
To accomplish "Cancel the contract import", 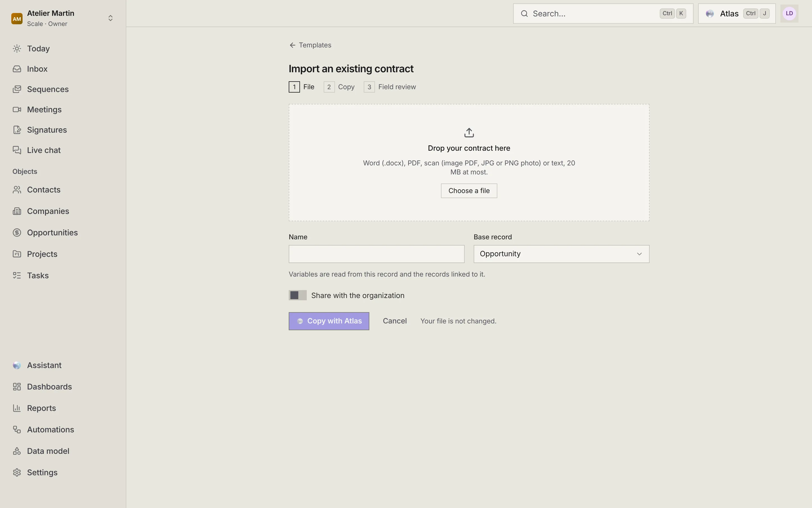I will (395, 321).
